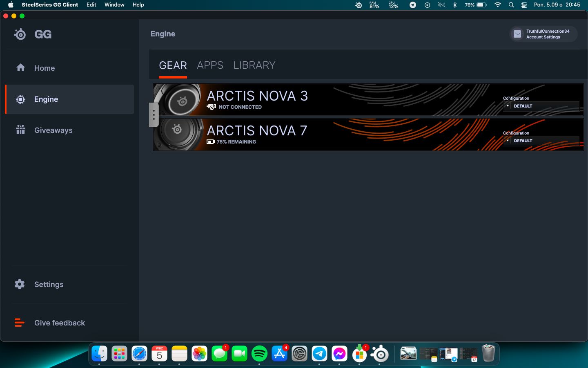Screen dimensions: 588x368
Task: Open Settings with the gear icon
Action: [20, 284]
